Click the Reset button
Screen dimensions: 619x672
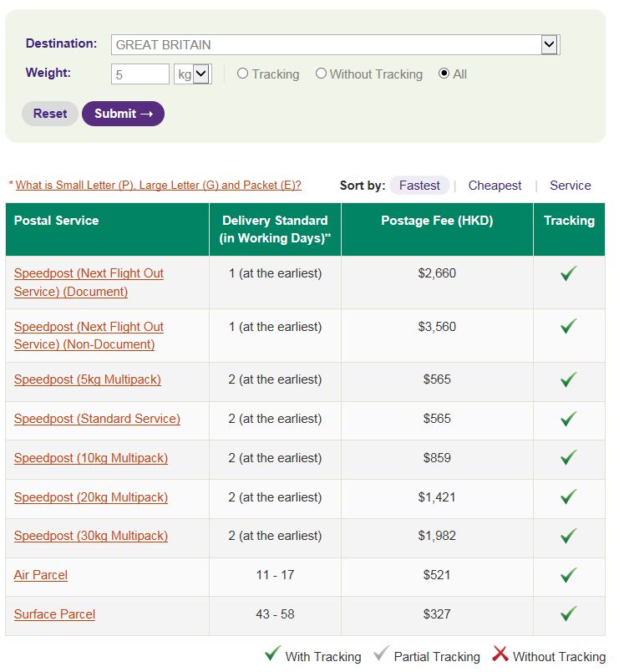50,114
